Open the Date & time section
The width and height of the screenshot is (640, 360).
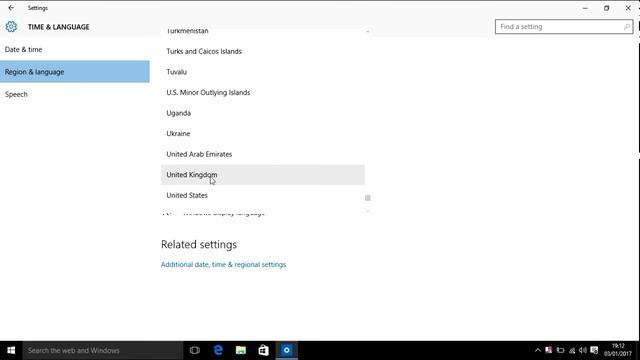(75, 49)
